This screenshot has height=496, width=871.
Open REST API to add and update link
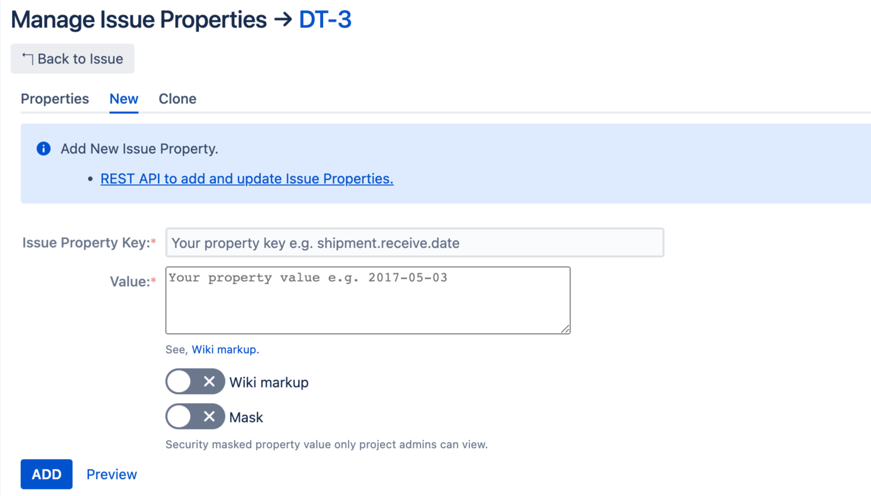(247, 179)
